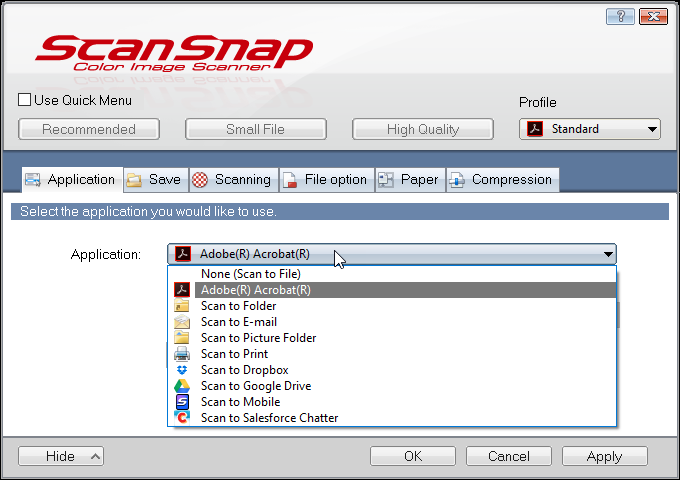Choose Scan to Google Drive option
This screenshot has width=680, height=480.
point(392,386)
